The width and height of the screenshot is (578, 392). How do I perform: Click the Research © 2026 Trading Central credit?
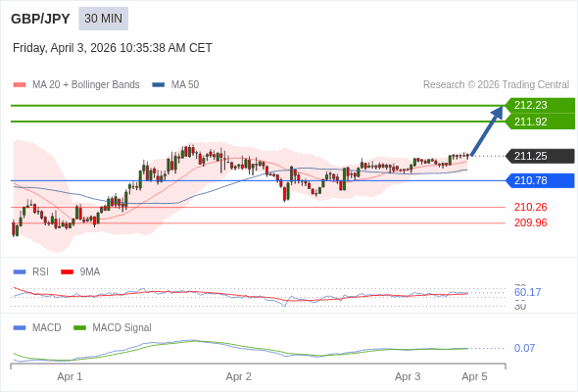496,85
